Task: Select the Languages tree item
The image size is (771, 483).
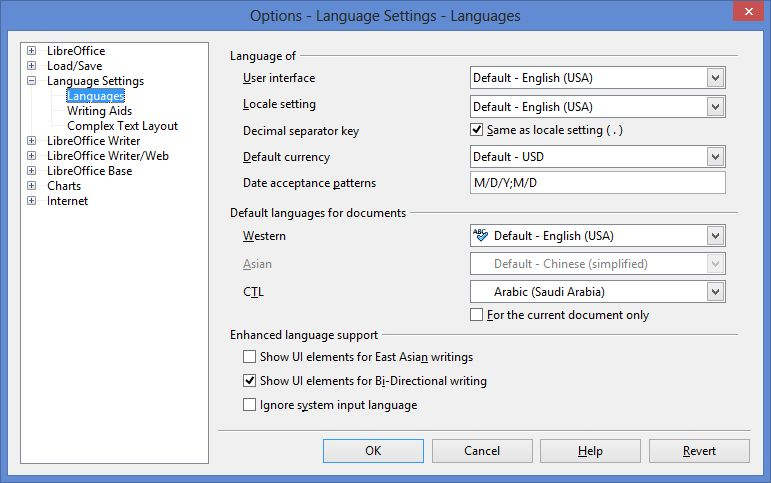Action: [96, 96]
